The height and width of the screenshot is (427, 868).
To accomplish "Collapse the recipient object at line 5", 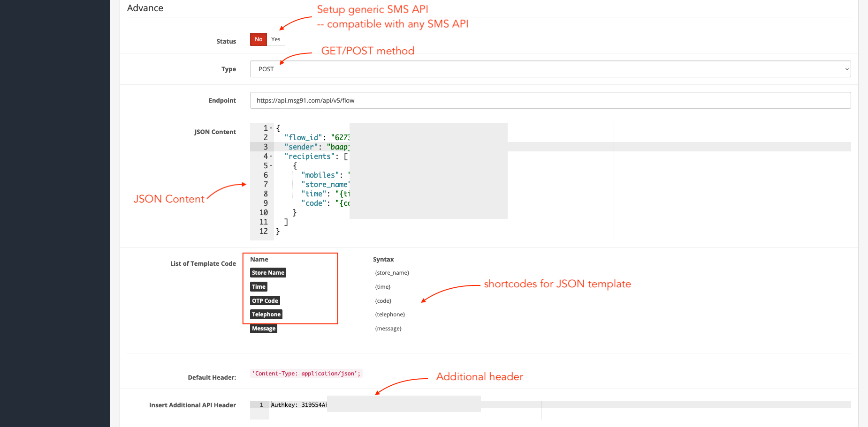I will pos(270,165).
